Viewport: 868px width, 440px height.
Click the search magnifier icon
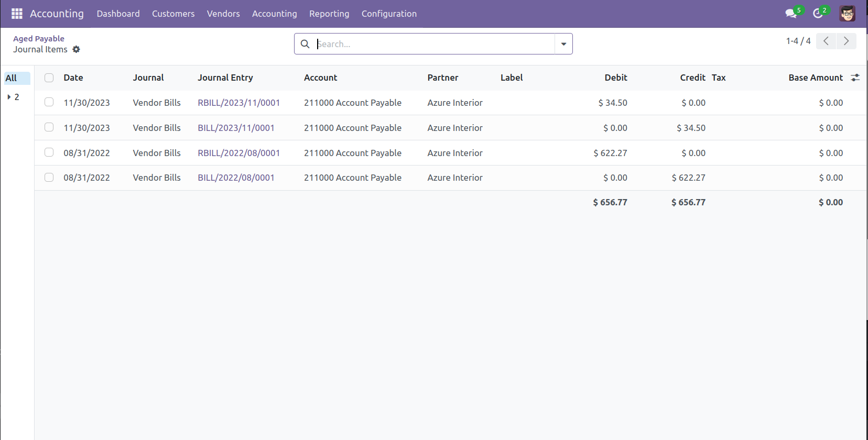click(x=305, y=44)
